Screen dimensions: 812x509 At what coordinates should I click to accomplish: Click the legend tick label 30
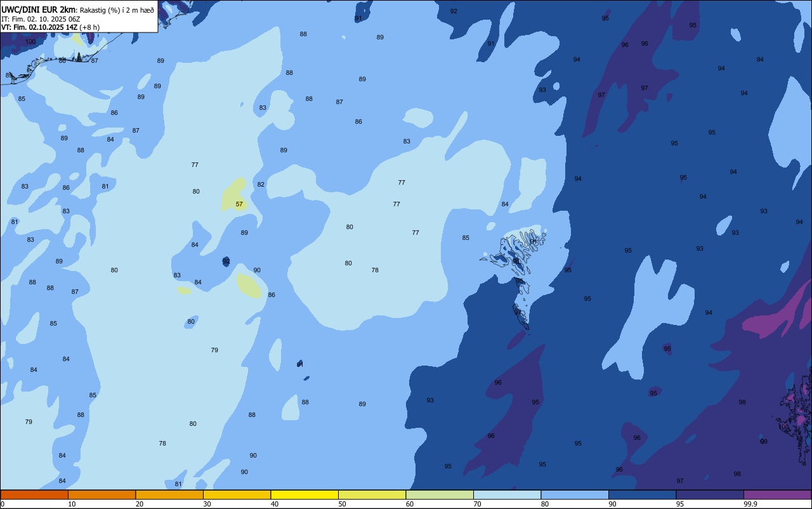(x=207, y=504)
